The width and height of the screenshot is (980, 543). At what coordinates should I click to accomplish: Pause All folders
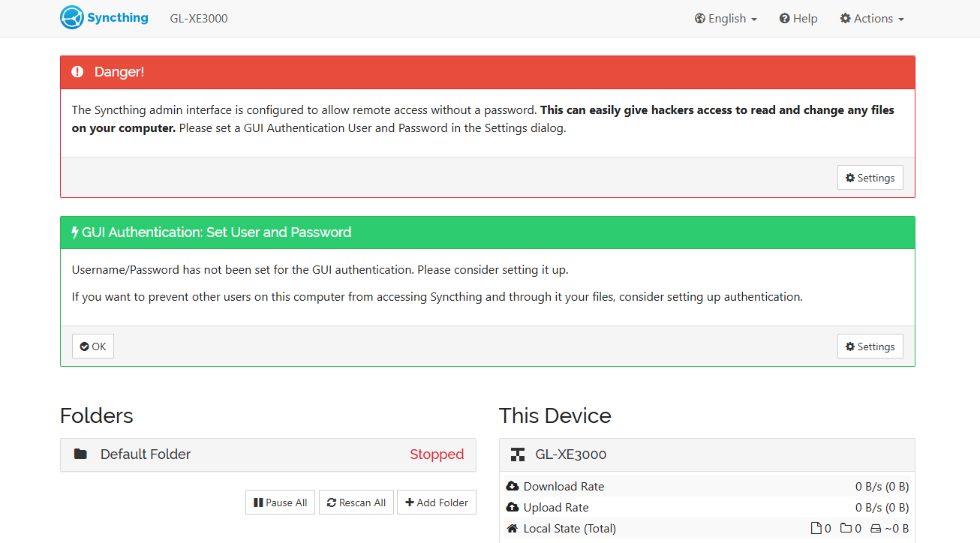280,502
